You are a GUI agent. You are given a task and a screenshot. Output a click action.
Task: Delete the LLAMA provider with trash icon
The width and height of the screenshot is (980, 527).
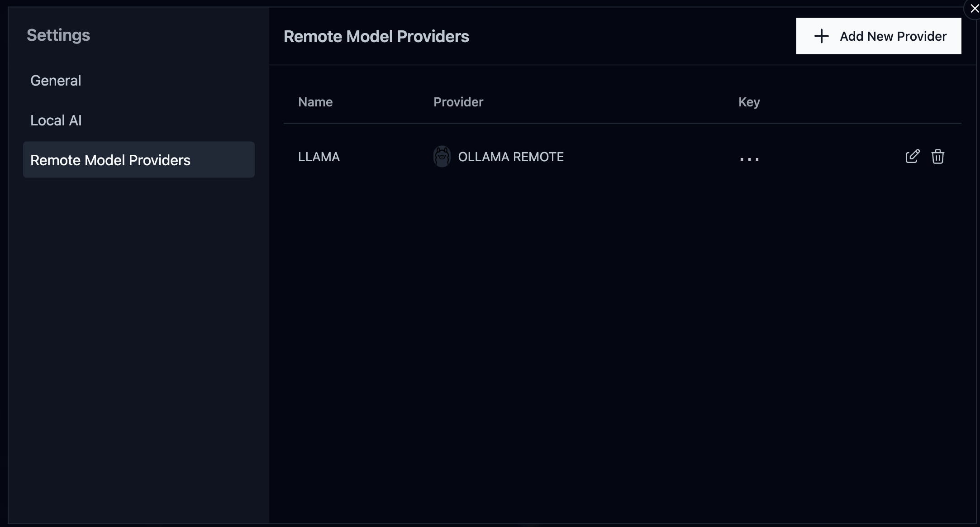tap(937, 156)
